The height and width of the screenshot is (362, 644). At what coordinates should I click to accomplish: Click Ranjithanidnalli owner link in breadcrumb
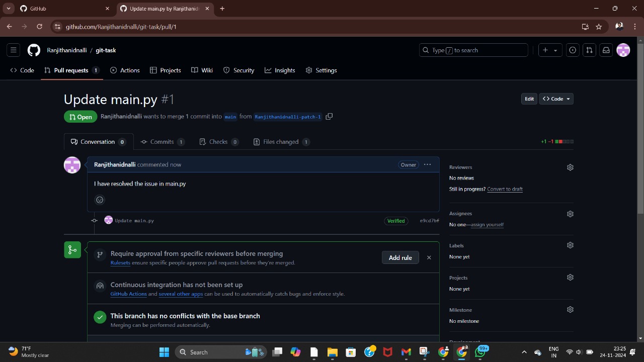67,50
